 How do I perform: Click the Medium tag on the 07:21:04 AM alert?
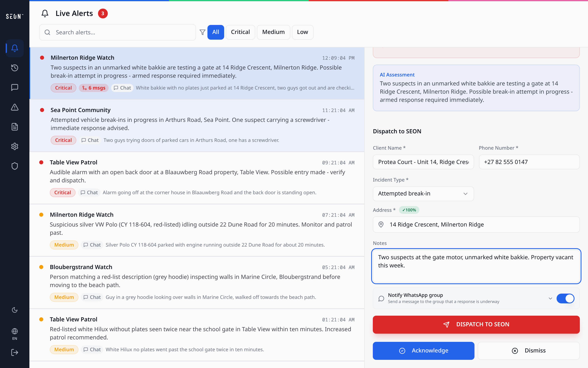(x=64, y=245)
